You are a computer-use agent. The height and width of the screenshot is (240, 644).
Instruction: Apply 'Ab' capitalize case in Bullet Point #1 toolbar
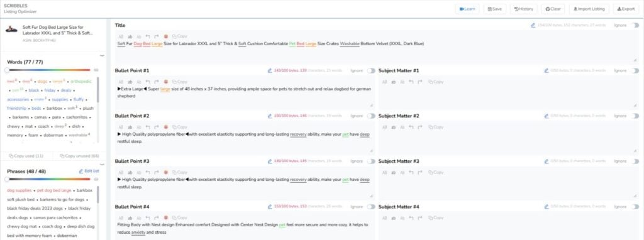coord(138,82)
